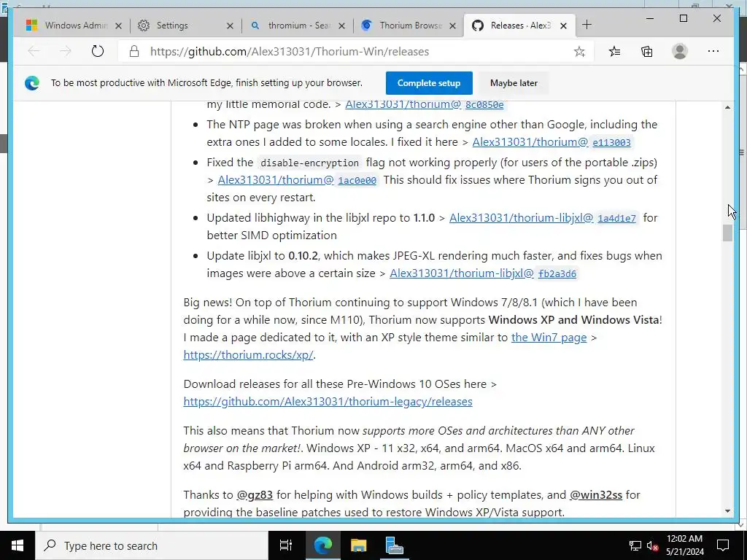Click the 'disable-encryption' code text
The image size is (747, 560).
pos(309,163)
